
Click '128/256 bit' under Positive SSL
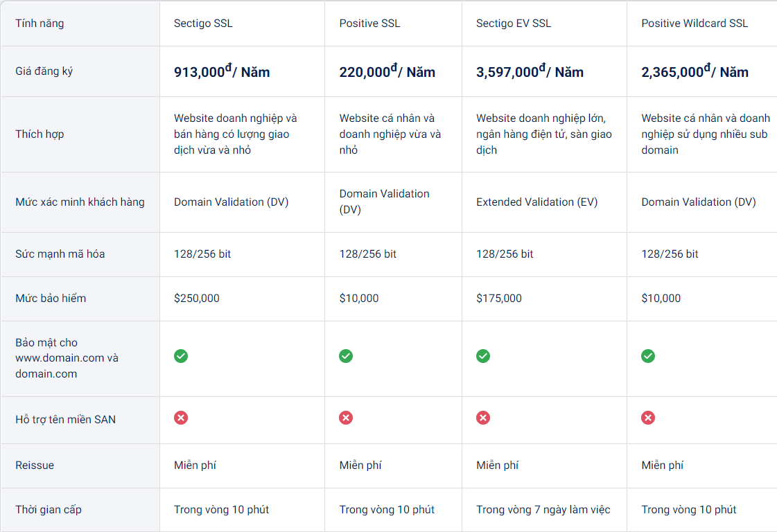[x=367, y=254]
